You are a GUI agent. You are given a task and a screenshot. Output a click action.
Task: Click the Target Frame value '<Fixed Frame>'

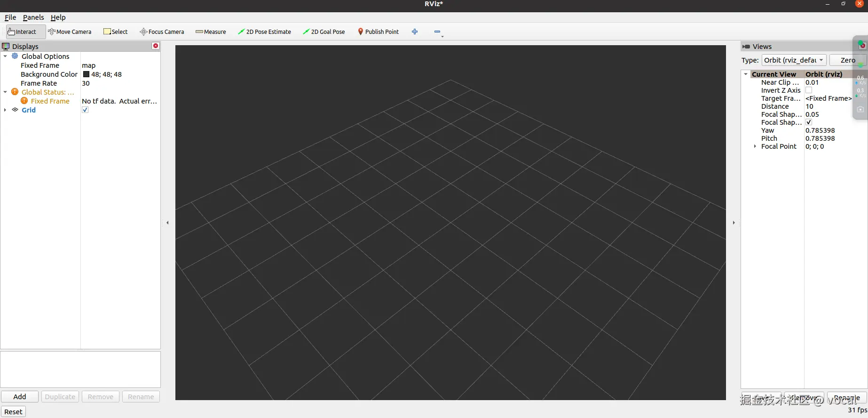(x=829, y=98)
